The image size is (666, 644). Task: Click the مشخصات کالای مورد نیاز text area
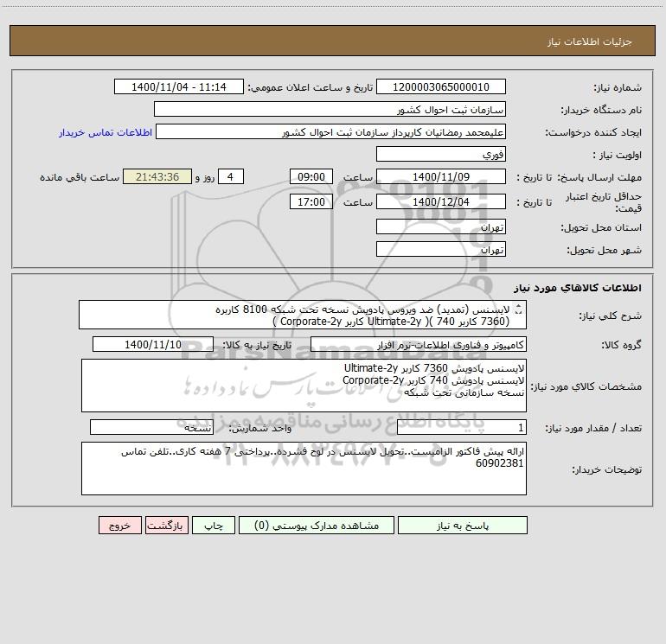(x=304, y=386)
